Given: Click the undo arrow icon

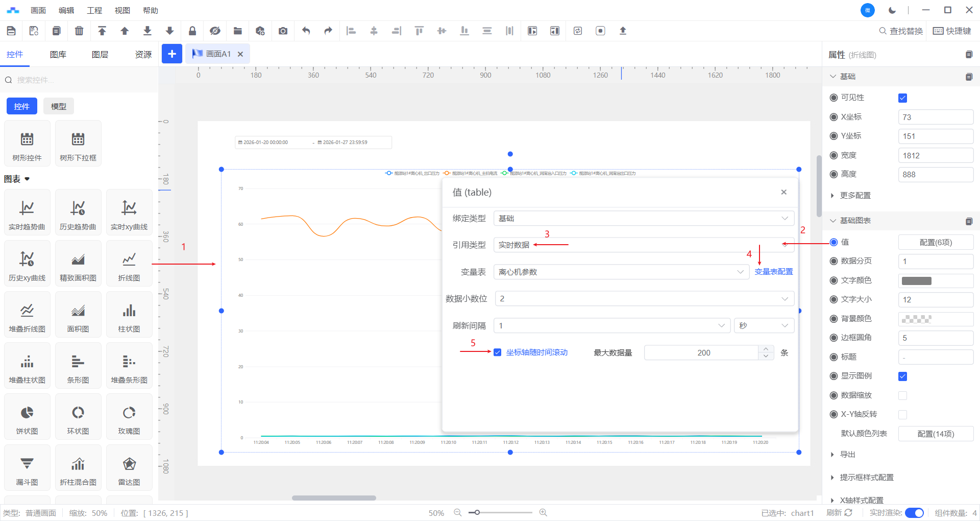Looking at the screenshot, I should click(x=306, y=31).
